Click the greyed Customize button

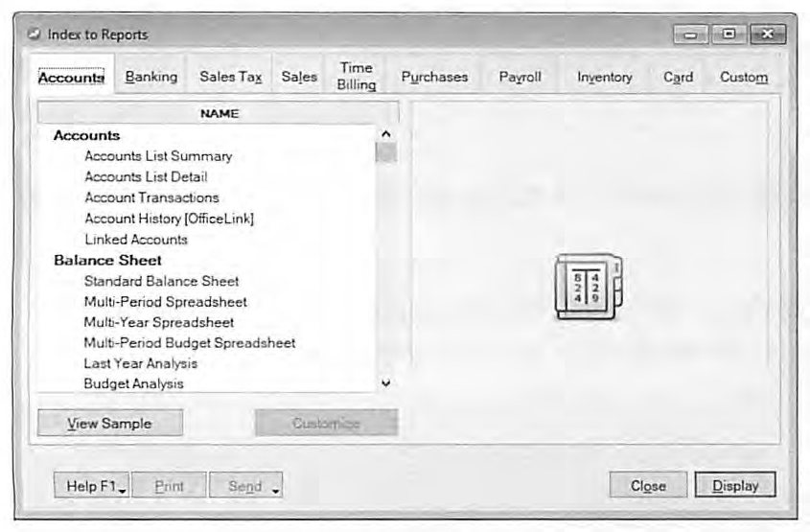327,423
